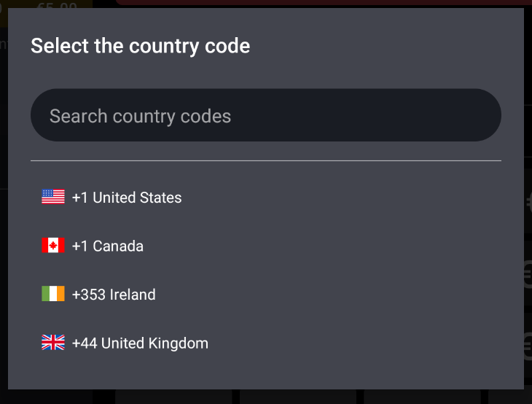Click the "Ireland" country name text
The height and width of the screenshot is (404, 532).
click(x=133, y=295)
